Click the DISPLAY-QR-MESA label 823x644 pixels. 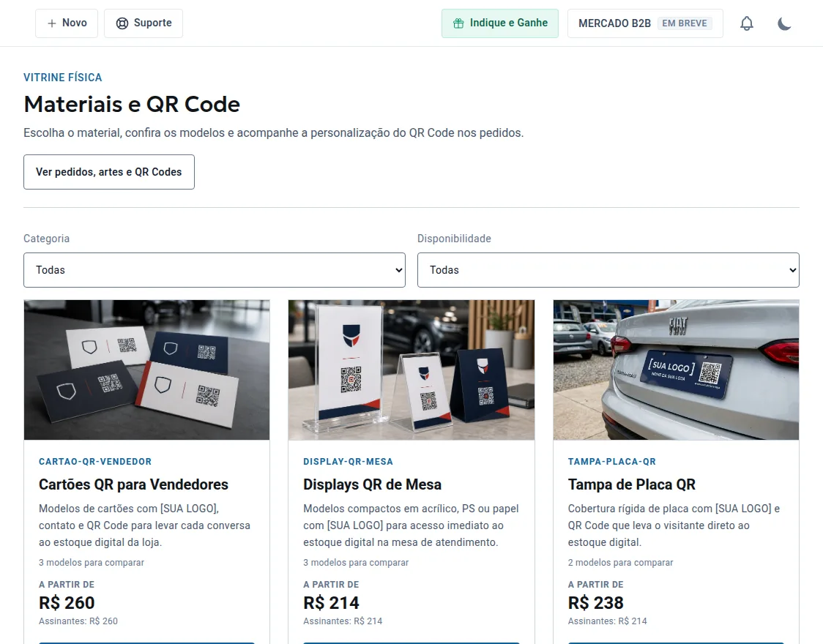[x=348, y=462]
